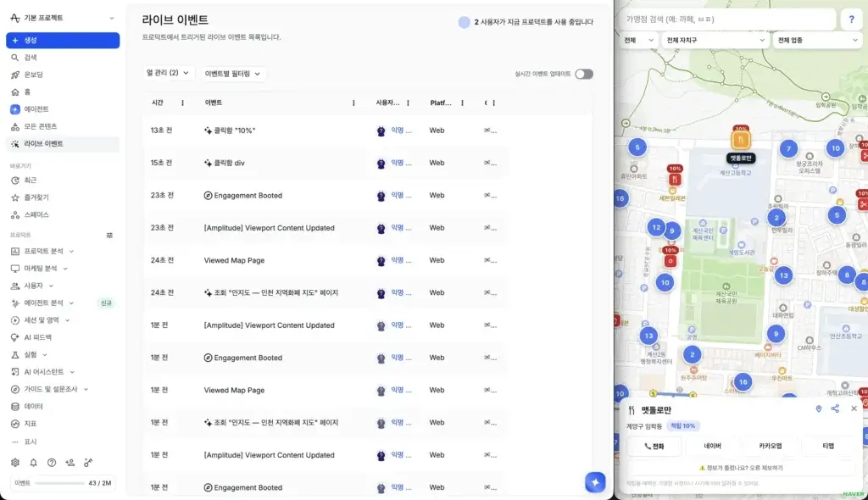The image size is (868, 500).
Task: Click event 클릭함 "10%" in the list
Action: click(234, 131)
